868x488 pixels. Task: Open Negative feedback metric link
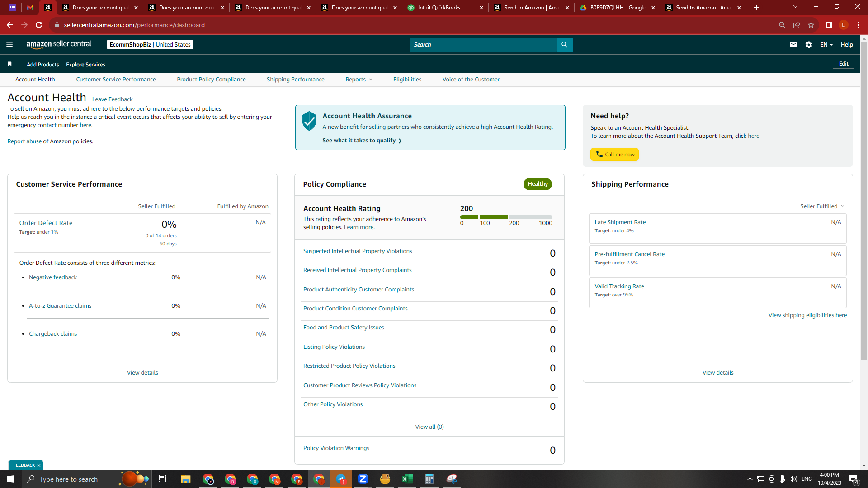(53, 277)
